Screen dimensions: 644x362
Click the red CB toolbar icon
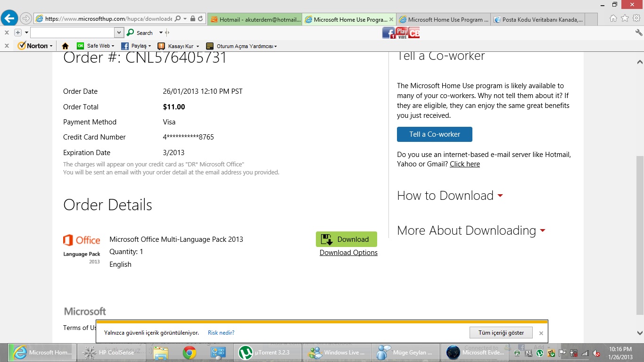point(414,33)
